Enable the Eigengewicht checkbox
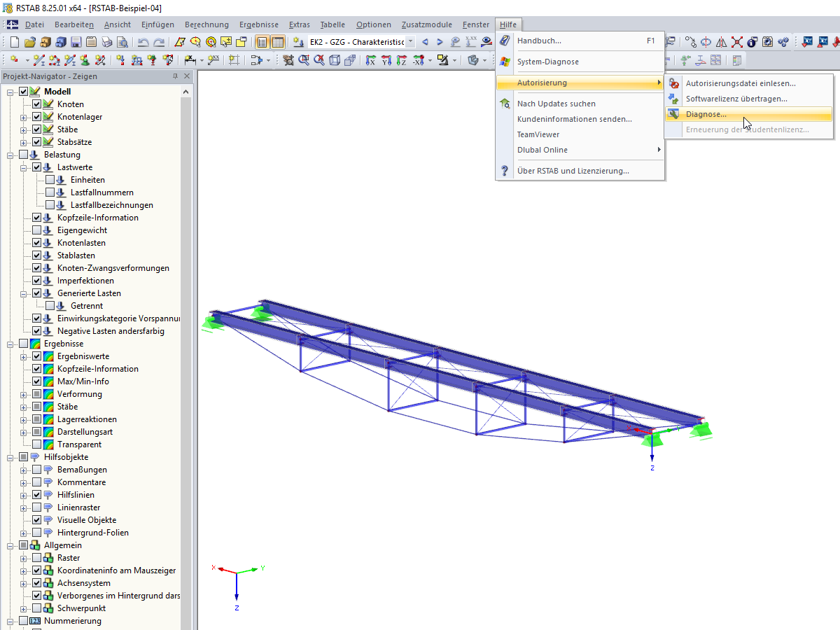 pyautogui.click(x=37, y=230)
